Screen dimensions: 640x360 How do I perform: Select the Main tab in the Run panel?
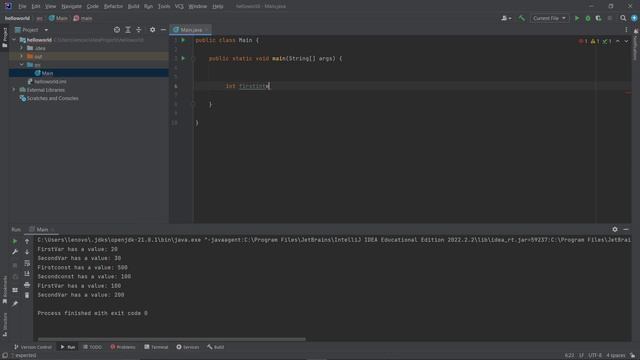pyautogui.click(x=41, y=229)
